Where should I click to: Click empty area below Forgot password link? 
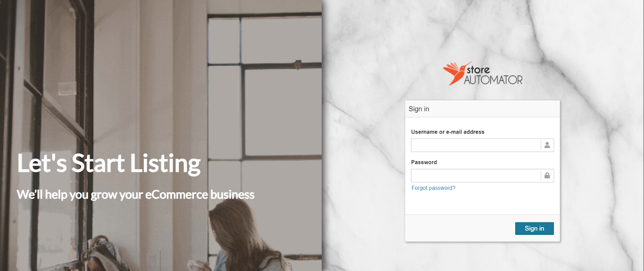(482, 203)
